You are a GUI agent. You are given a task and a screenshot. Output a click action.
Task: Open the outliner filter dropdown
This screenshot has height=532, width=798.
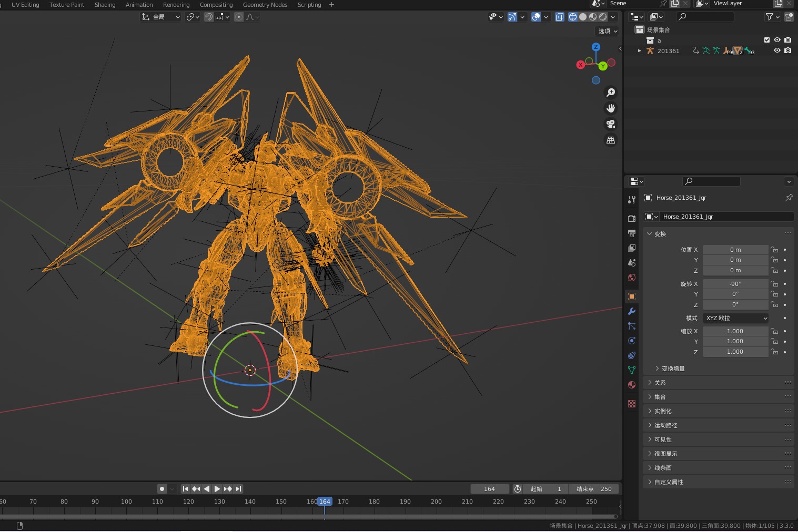772,17
